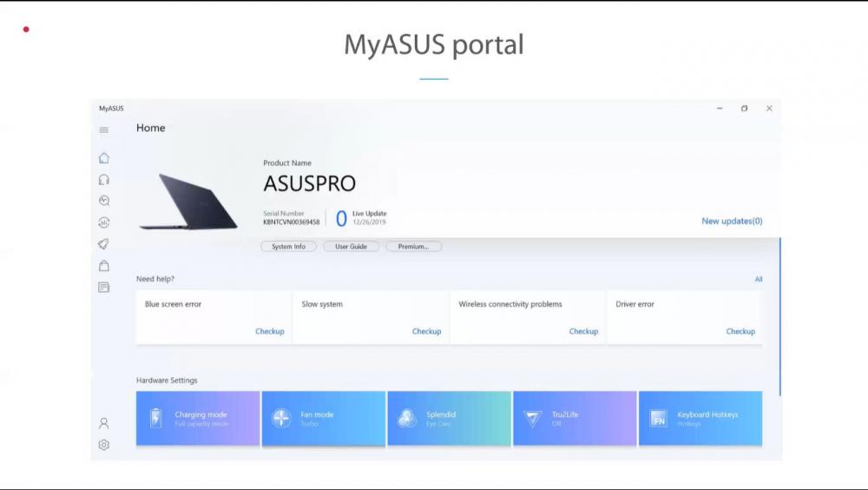The image size is (868, 490).
Task: Open the User Guide button
Action: (x=351, y=247)
